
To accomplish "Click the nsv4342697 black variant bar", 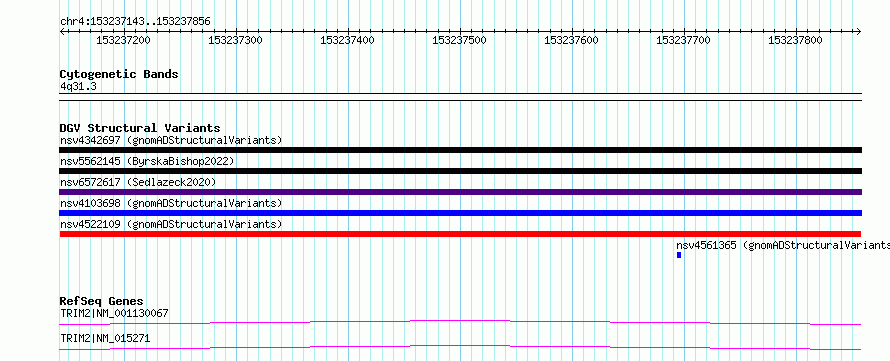I will tap(460, 150).
